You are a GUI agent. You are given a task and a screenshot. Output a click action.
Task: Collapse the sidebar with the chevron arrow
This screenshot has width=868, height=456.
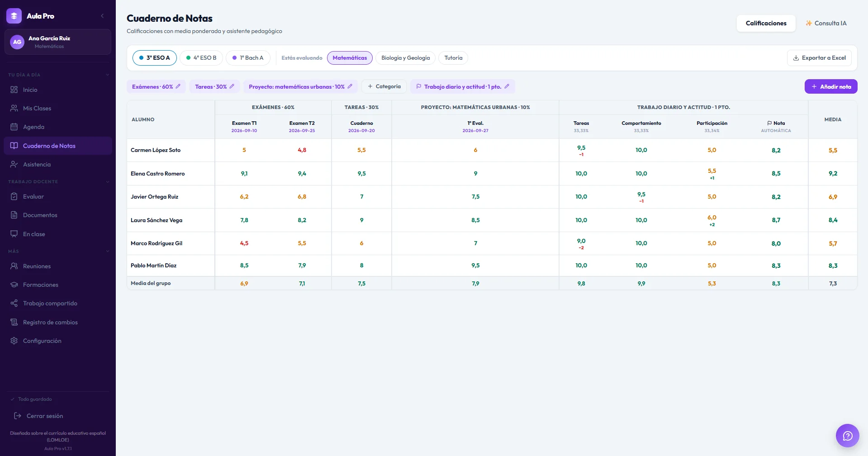[102, 16]
